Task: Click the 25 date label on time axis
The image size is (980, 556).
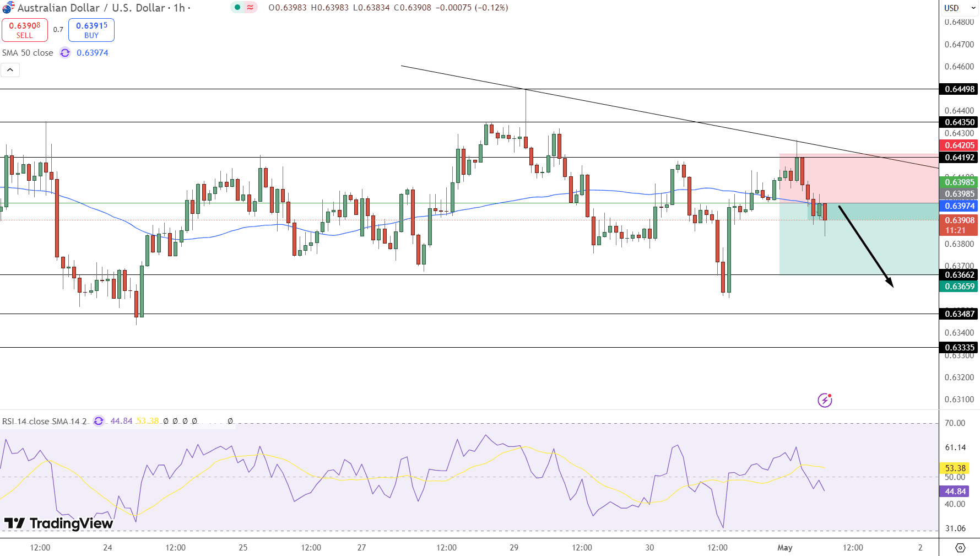Action: [x=243, y=548]
